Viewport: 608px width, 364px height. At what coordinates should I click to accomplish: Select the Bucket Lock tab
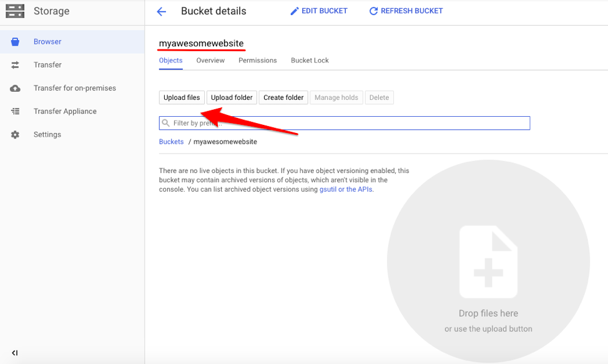pyautogui.click(x=310, y=61)
